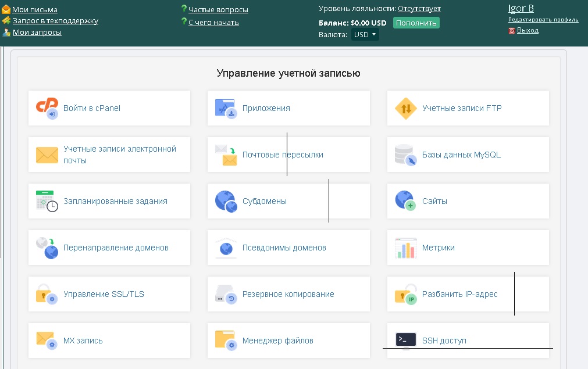
Task: Click the scheduled tasks calendar icon
Action: [x=47, y=201]
